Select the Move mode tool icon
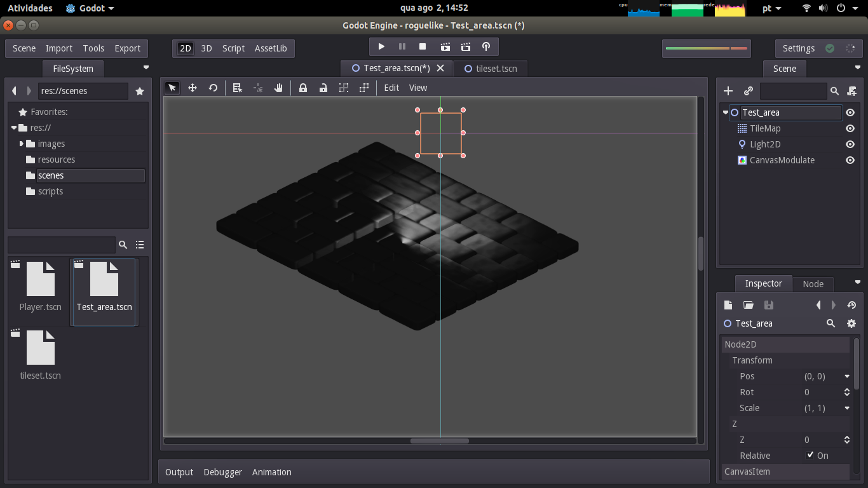The image size is (868, 488). [x=193, y=88]
